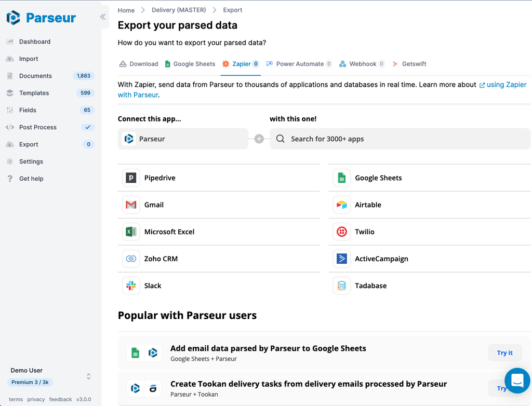Viewport: 532px width, 406px height.
Task: Open the Dashboard from the sidebar
Action: pyautogui.click(x=35, y=42)
